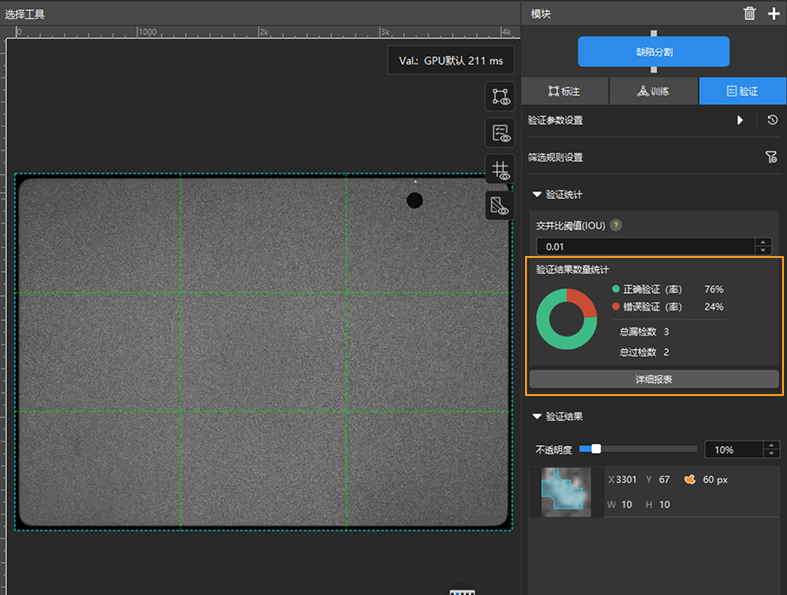
Task: Click the 正确验证 (率) green legend item
Action: coord(646,289)
